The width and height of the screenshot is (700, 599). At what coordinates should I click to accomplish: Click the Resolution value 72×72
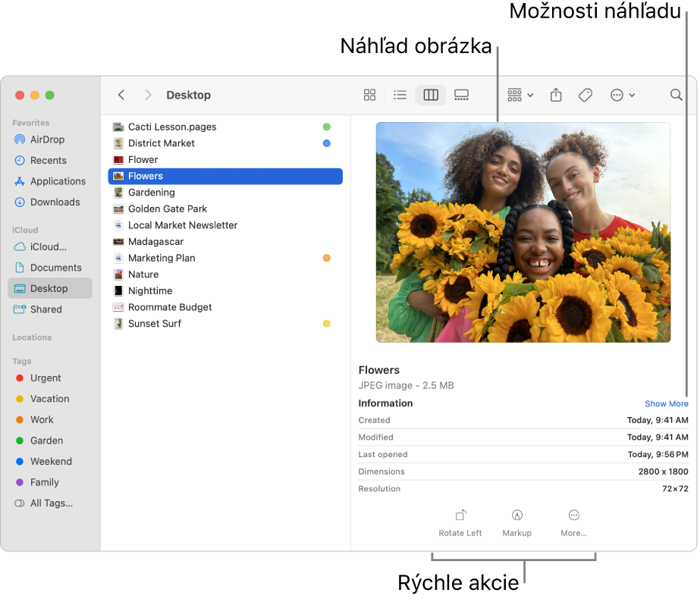[675, 489]
